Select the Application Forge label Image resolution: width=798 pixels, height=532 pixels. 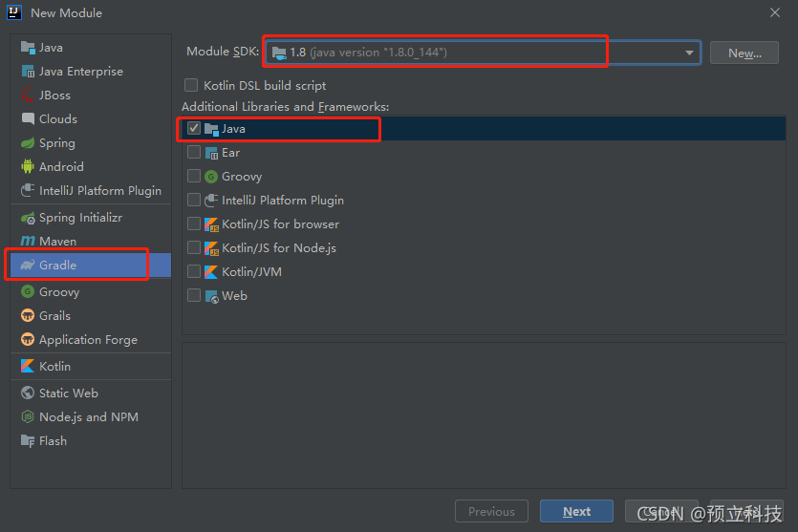coord(89,340)
